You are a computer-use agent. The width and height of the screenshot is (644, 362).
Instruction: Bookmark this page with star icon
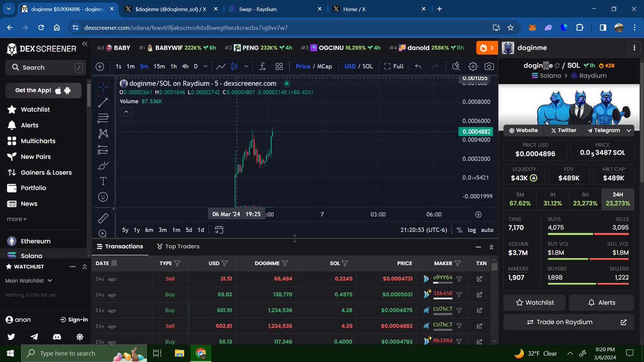click(510, 27)
